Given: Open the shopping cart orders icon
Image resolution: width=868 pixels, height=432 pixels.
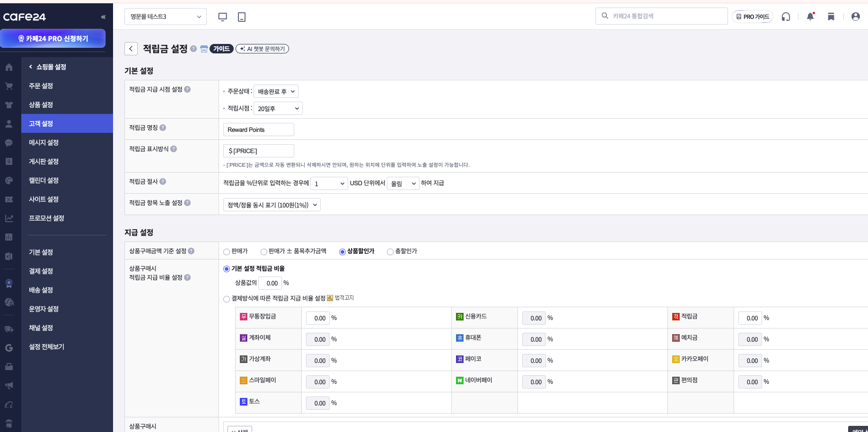Looking at the screenshot, I should click(x=9, y=86).
